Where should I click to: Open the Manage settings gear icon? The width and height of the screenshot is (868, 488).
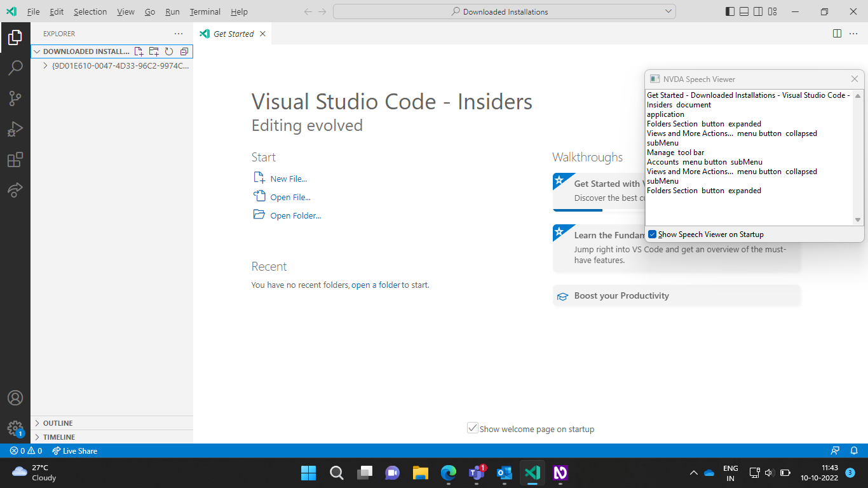pos(15,428)
